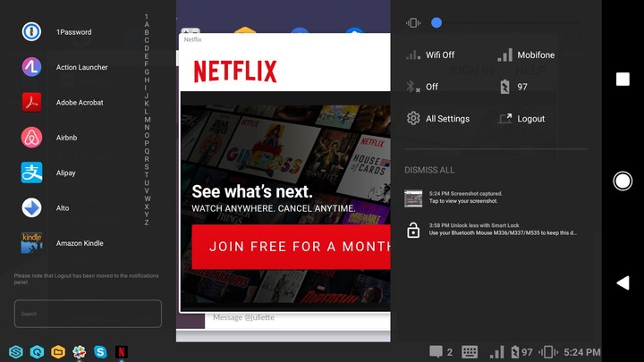Open the Amazon Kindle app icon
Viewport: 644px width, 362px height.
tap(31, 243)
